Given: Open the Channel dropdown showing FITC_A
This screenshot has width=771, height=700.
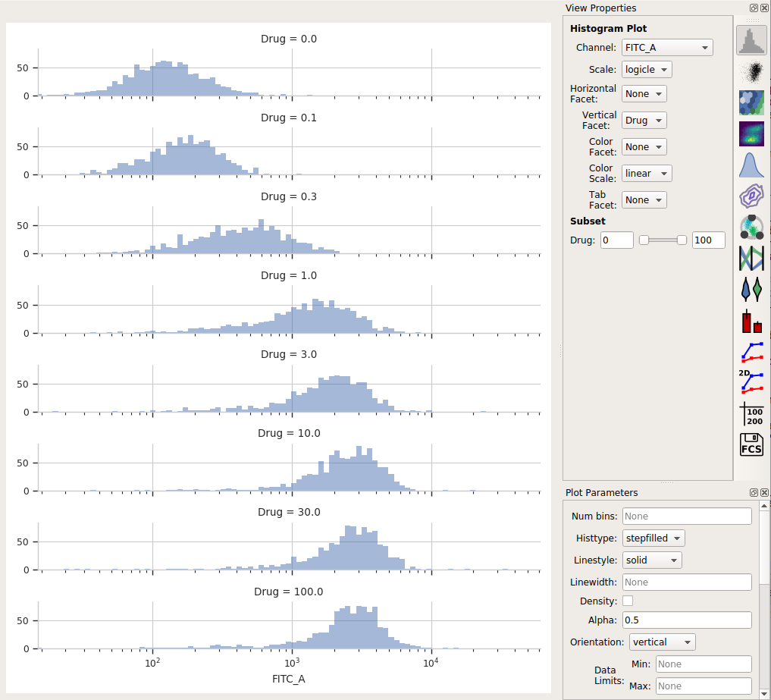Looking at the screenshot, I should point(667,48).
